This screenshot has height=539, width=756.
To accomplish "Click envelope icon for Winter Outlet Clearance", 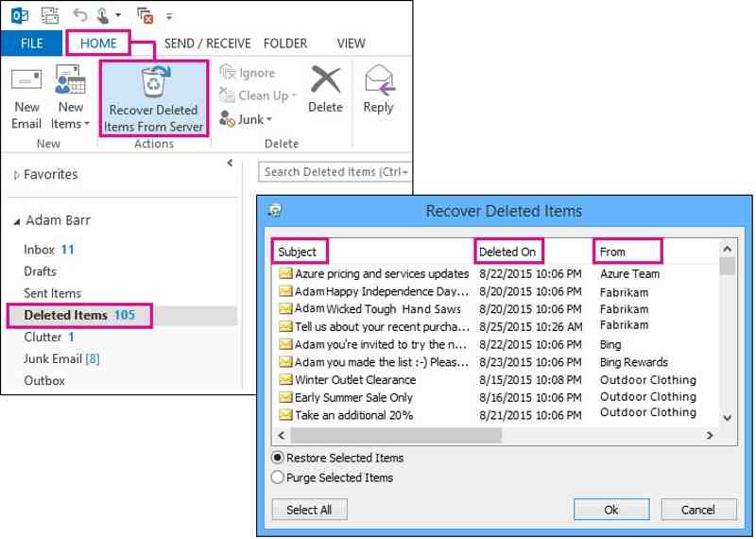I will tap(285, 380).
